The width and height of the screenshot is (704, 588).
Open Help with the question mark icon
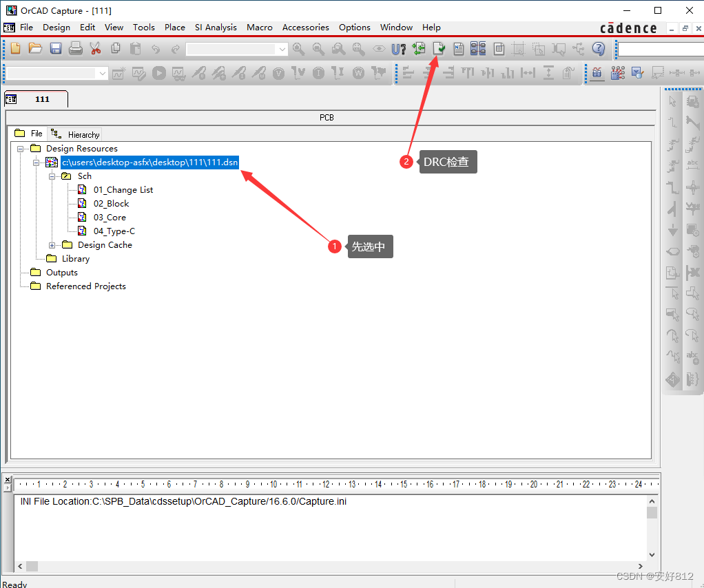pyautogui.click(x=599, y=48)
